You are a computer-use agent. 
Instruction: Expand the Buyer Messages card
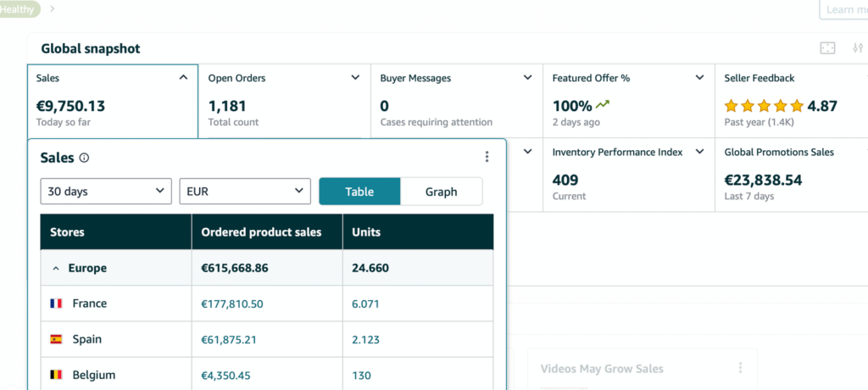tap(527, 78)
